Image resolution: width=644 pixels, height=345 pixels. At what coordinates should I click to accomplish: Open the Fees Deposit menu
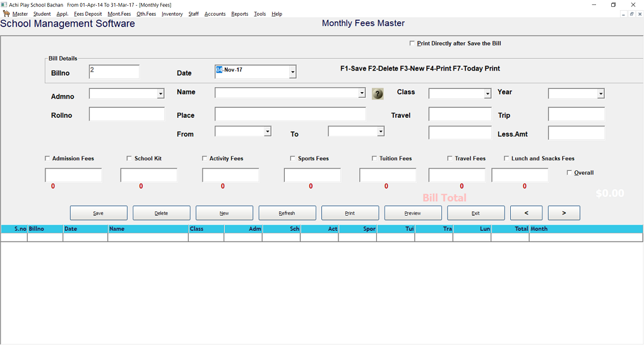(88, 14)
